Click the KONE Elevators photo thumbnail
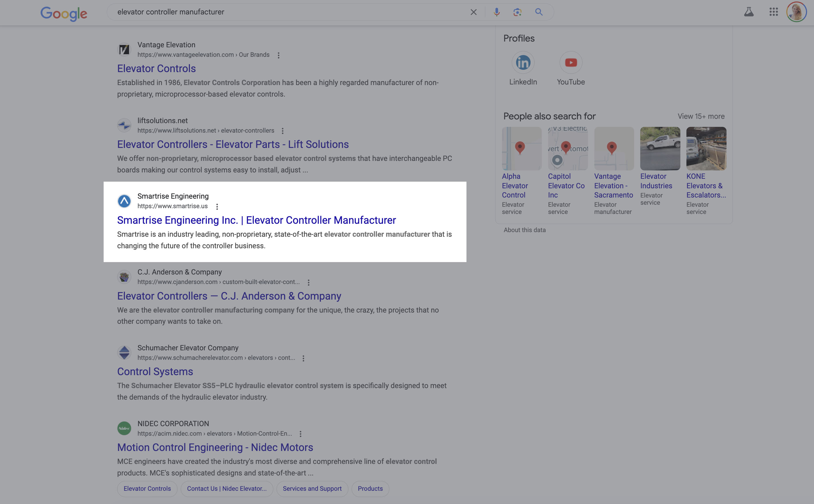814x504 pixels. 706,149
